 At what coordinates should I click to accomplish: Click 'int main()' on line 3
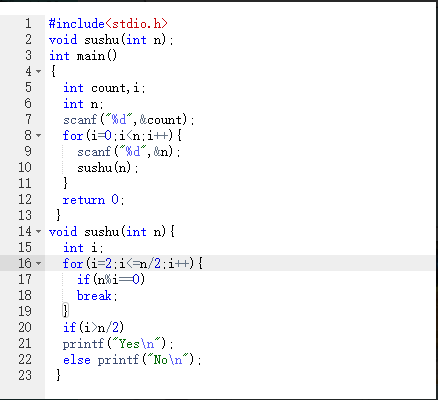click(x=83, y=56)
